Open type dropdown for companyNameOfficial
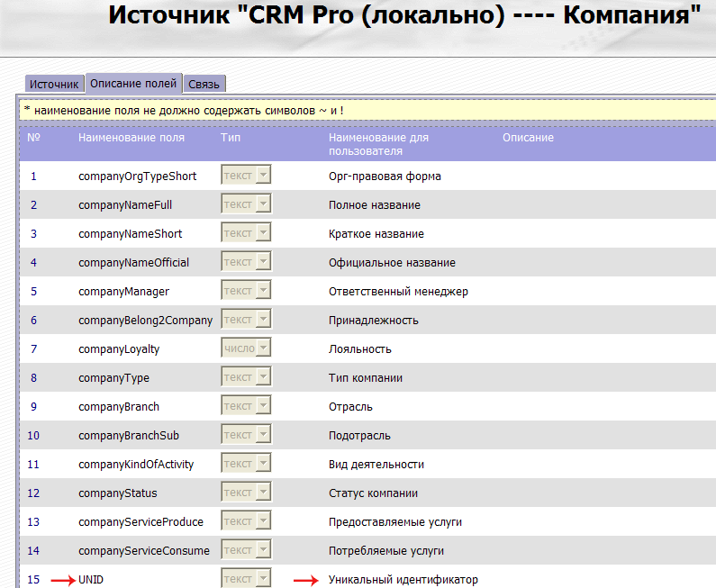Image resolution: width=716 pixels, height=588 pixels. 246,261
